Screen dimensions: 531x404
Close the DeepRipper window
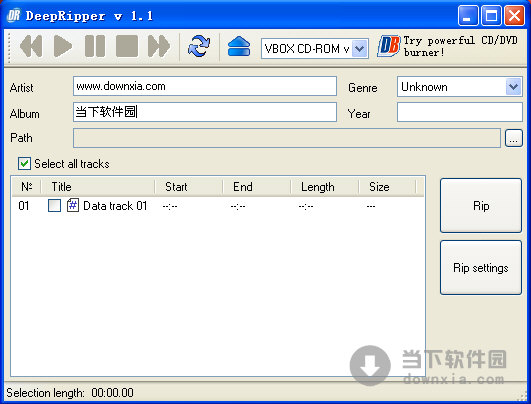(514, 16)
